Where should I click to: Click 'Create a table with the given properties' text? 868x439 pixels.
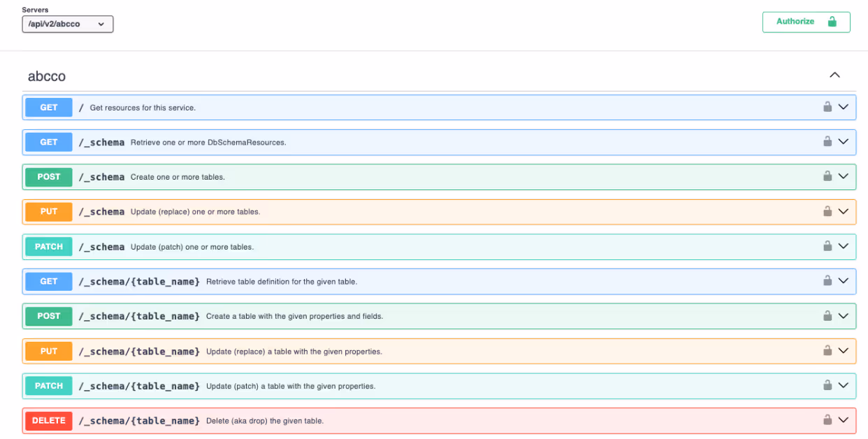(x=294, y=317)
